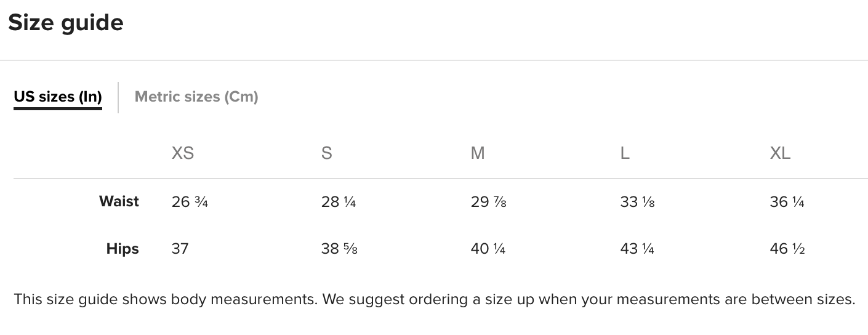Click the XL hips value 46 ½
This screenshot has width=868, height=335.
787,249
